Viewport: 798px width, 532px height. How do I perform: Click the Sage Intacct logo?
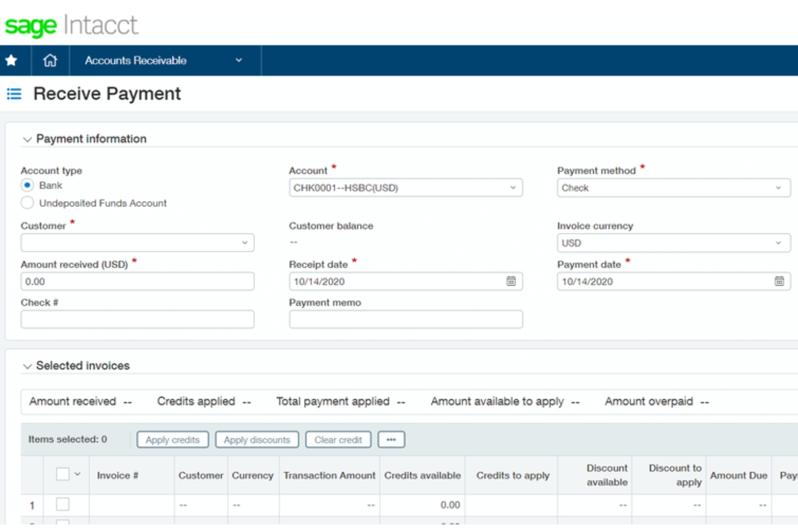(x=71, y=25)
